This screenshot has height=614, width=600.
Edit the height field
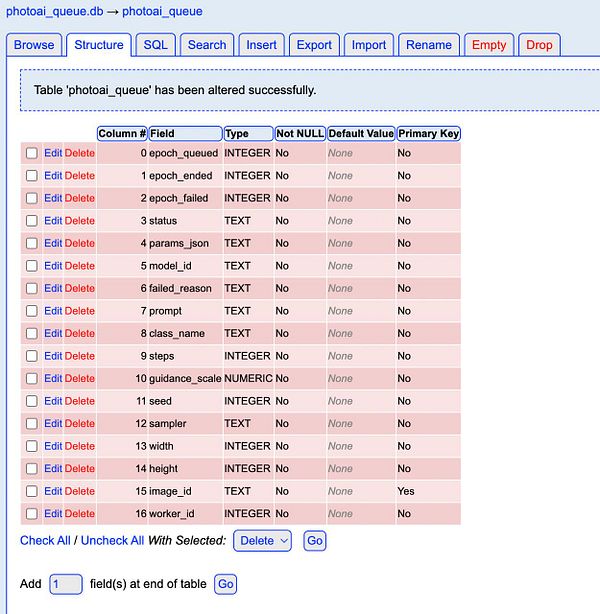[53, 469]
